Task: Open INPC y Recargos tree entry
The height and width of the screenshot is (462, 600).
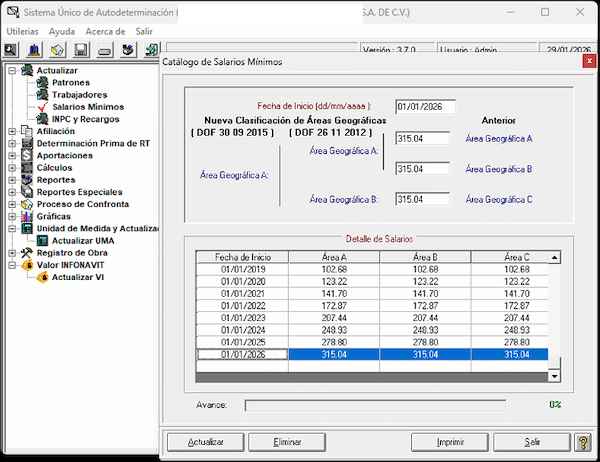Action: tap(85, 119)
